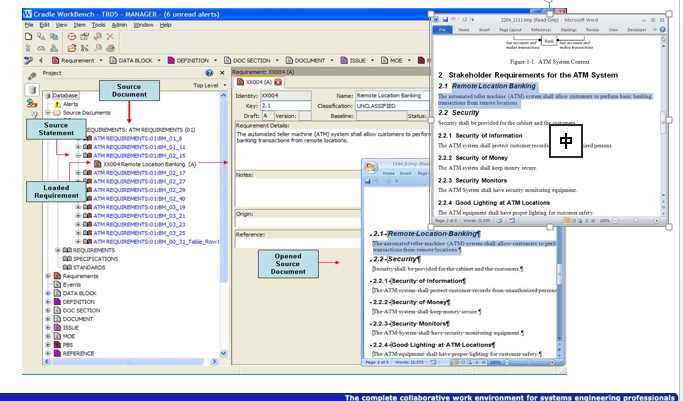Open the Window menu in Cradle
Image resolution: width=683 pixels, height=401 pixels.
pos(143,25)
